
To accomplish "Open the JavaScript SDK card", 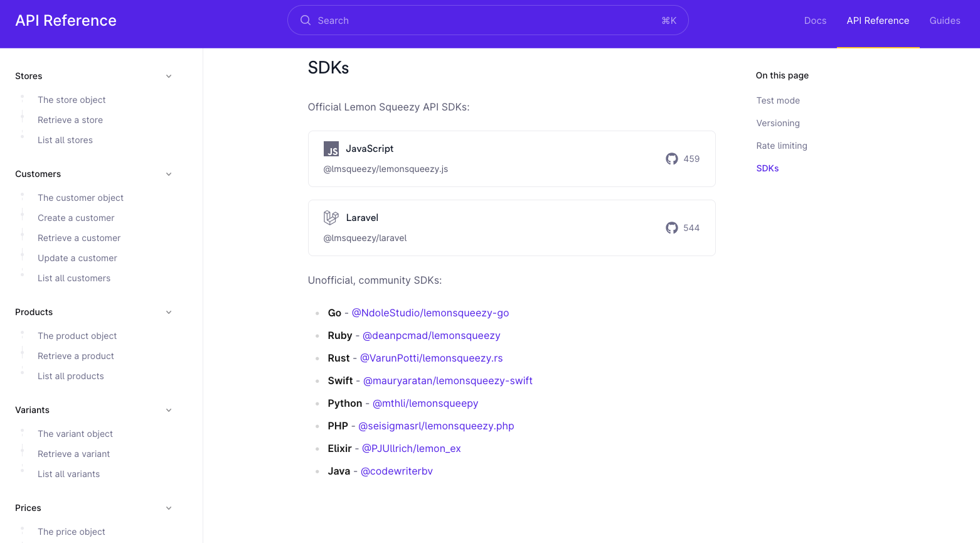I will click(512, 159).
